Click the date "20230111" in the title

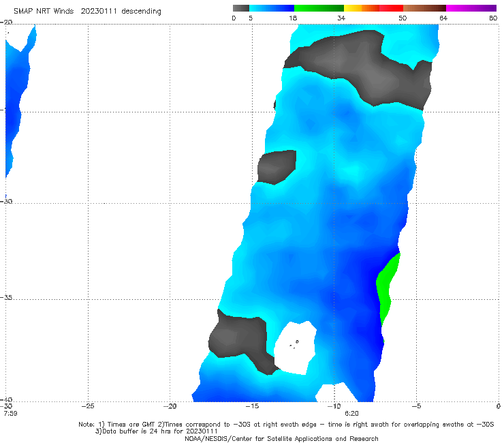pos(99,11)
